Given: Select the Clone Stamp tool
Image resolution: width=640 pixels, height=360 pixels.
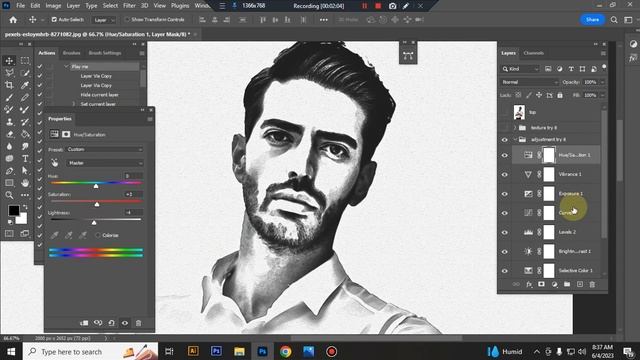Looking at the screenshot, I should click(9, 122).
